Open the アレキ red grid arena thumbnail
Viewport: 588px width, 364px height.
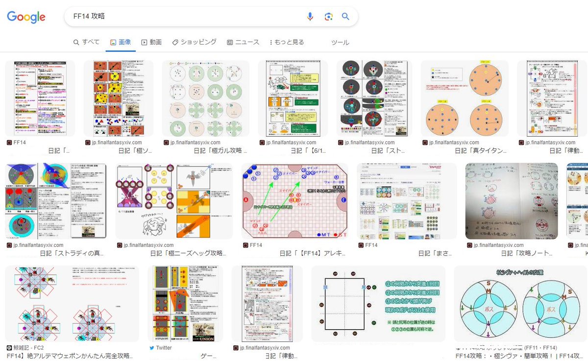pyautogui.click(x=294, y=201)
